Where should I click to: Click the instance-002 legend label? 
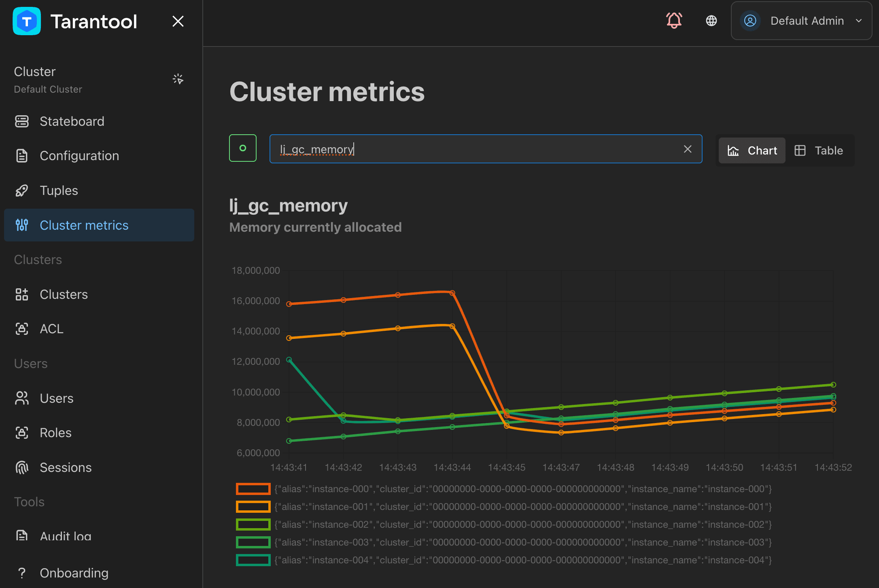[x=523, y=525]
